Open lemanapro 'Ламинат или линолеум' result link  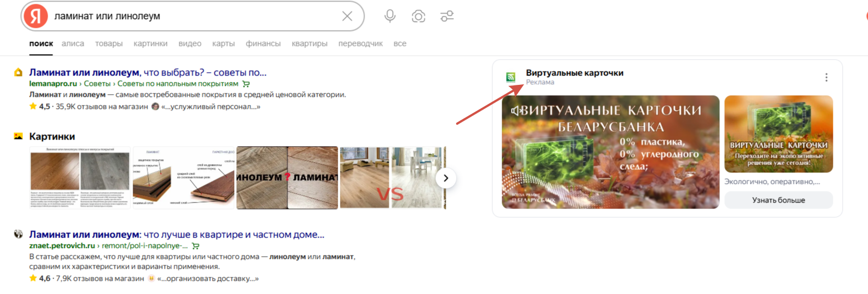coord(147,72)
